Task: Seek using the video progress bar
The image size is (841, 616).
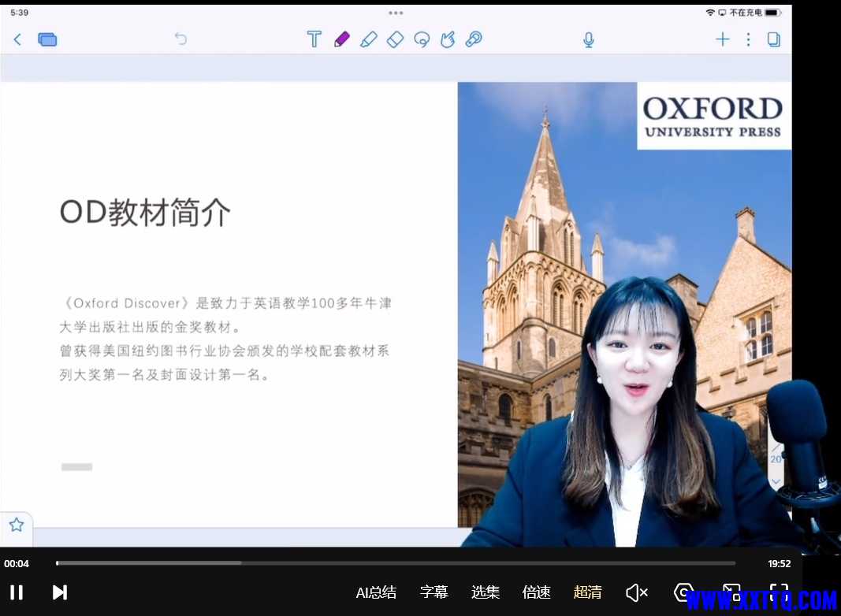Action: [x=396, y=563]
